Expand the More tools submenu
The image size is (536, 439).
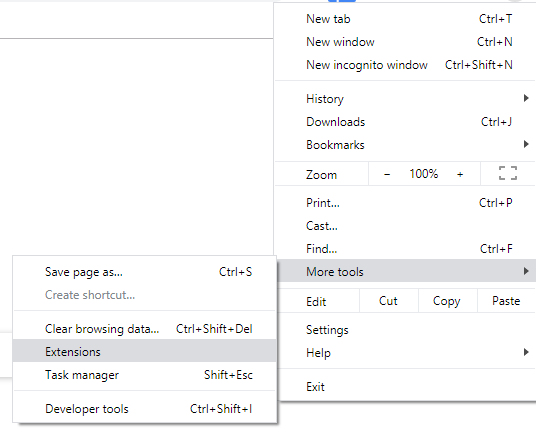click(x=406, y=271)
